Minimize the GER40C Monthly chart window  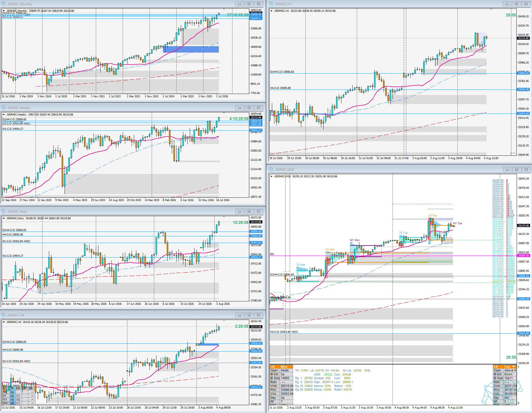pyautogui.click(x=239, y=4)
